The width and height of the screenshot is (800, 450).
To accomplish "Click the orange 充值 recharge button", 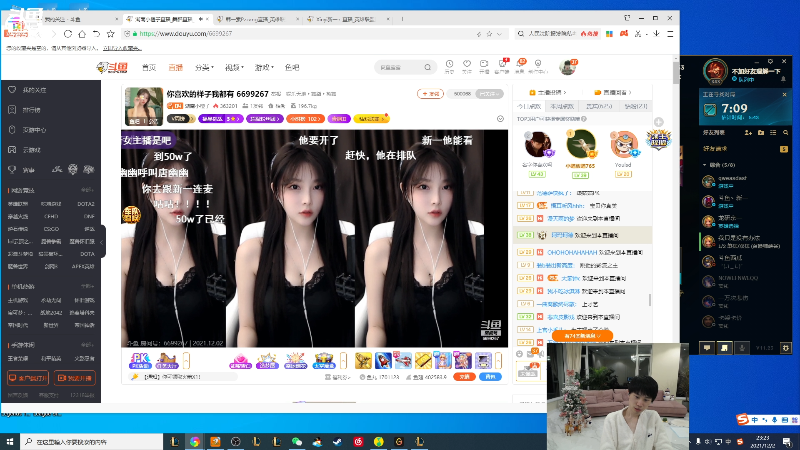I will pos(464,377).
